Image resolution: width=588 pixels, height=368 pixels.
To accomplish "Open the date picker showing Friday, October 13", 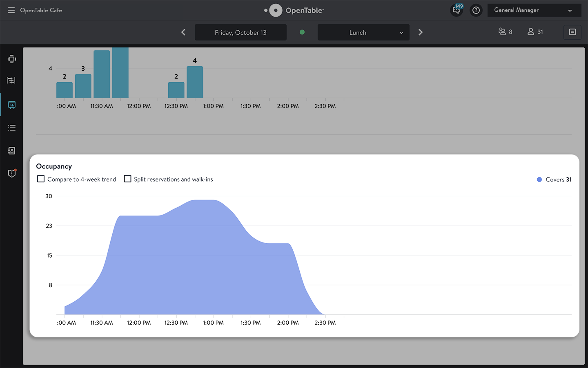I will [x=241, y=32].
